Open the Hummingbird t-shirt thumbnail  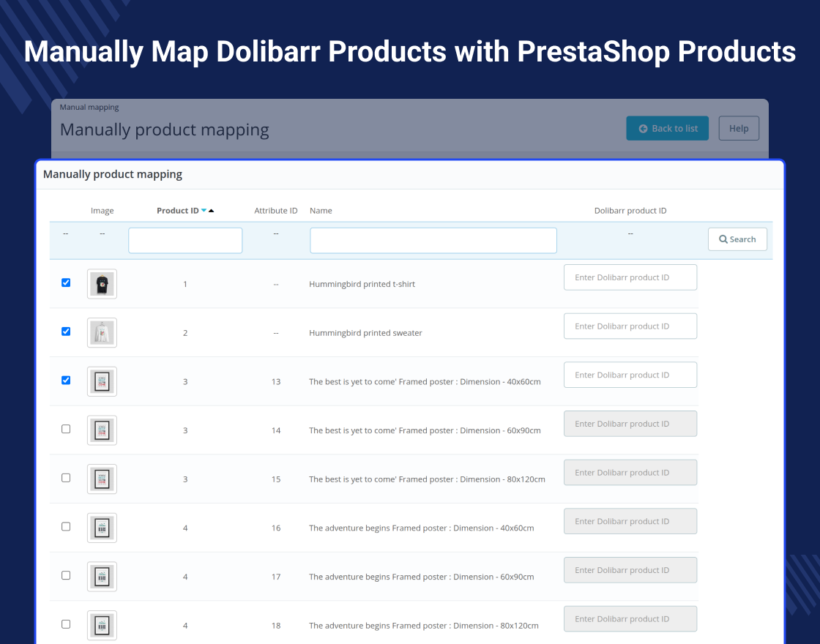point(102,284)
